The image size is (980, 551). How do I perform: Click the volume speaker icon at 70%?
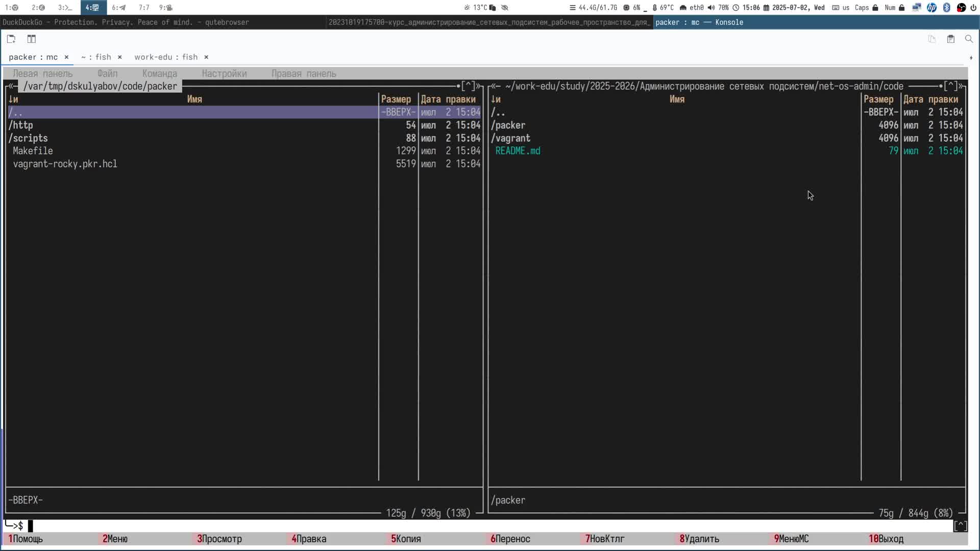click(x=711, y=8)
